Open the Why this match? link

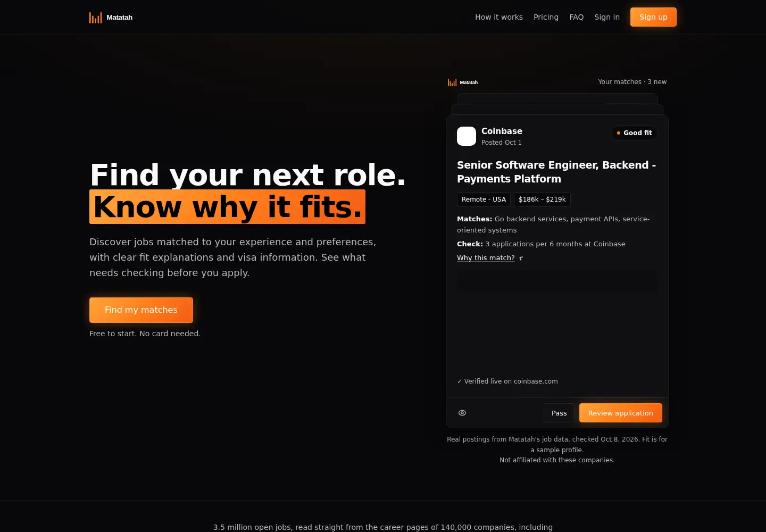coord(486,258)
